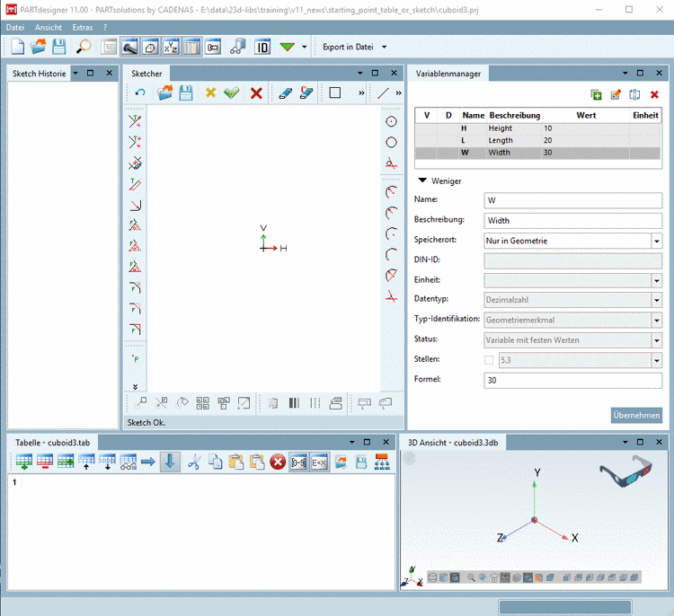Open the Extras menu
Image resolution: width=674 pixels, height=616 pixels.
tap(83, 28)
